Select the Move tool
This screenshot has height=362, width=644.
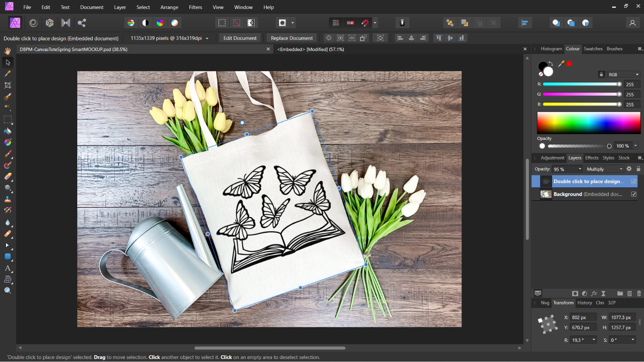click(7, 62)
